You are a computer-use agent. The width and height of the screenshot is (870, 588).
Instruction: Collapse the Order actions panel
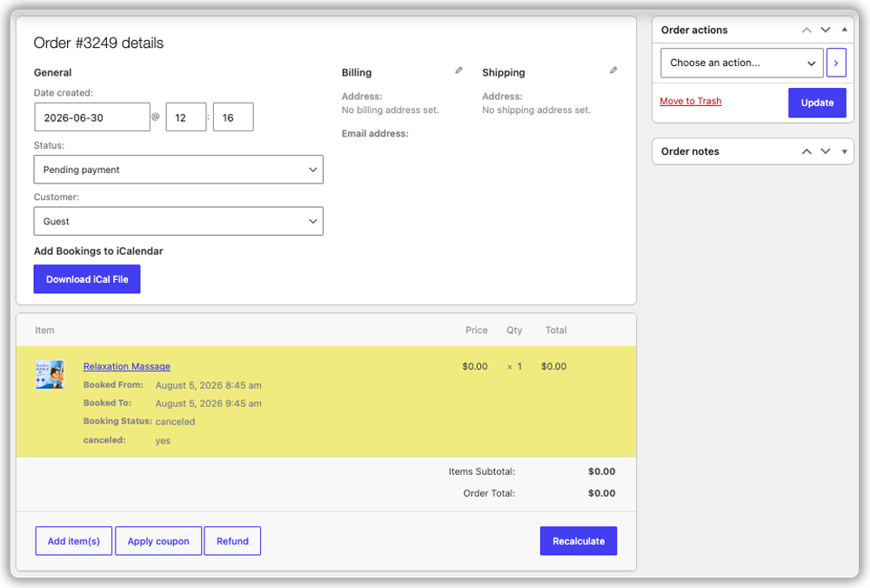point(845,30)
